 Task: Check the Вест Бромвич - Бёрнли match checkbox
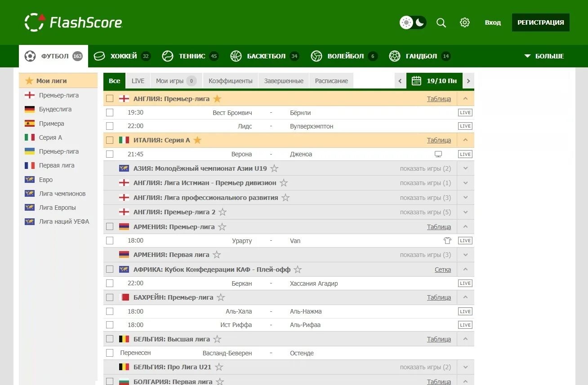pyautogui.click(x=110, y=112)
